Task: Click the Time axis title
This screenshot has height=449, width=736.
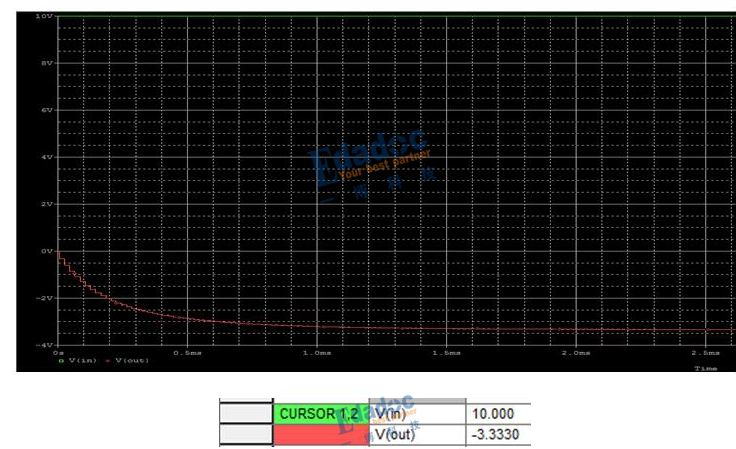Action: click(x=706, y=369)
